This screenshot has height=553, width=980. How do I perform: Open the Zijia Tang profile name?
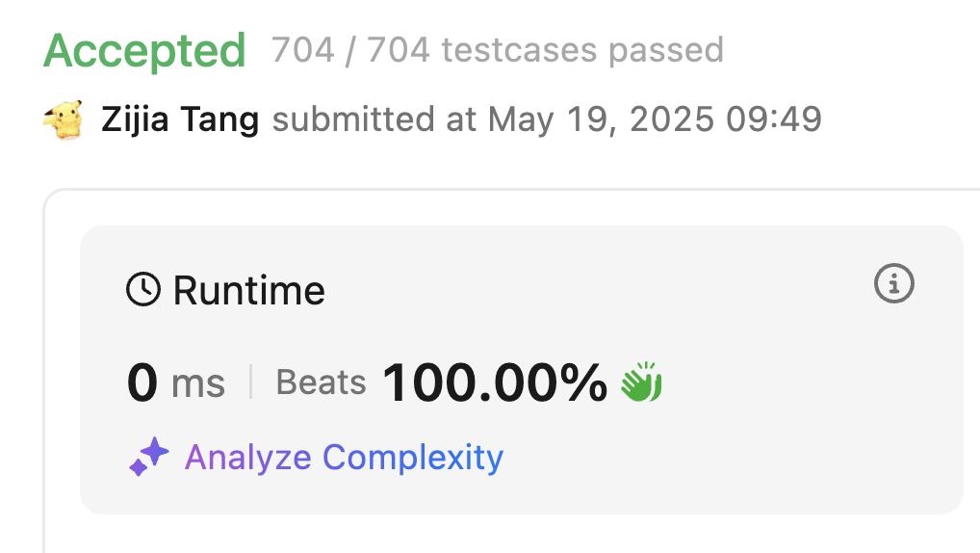(x=180, y=120)
